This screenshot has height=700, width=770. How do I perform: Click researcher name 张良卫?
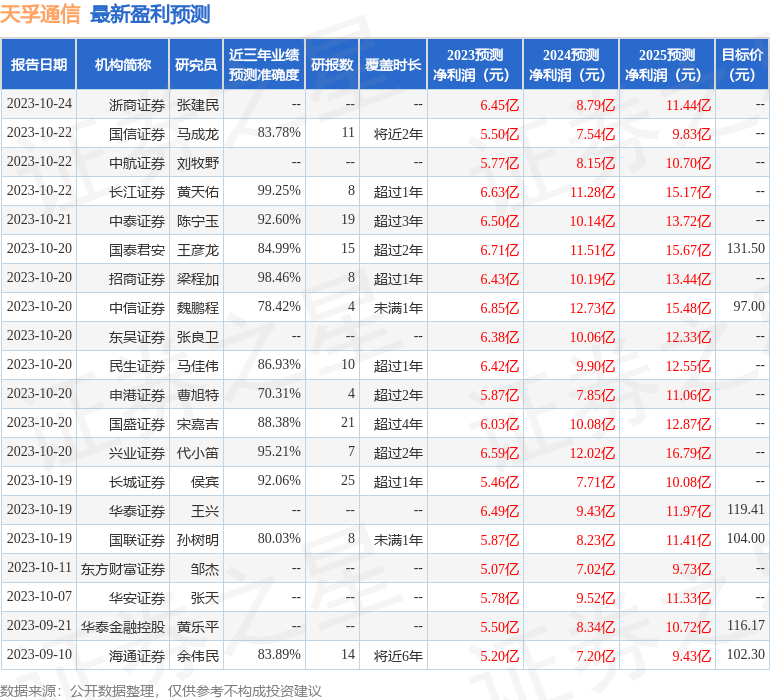(198, 337)
